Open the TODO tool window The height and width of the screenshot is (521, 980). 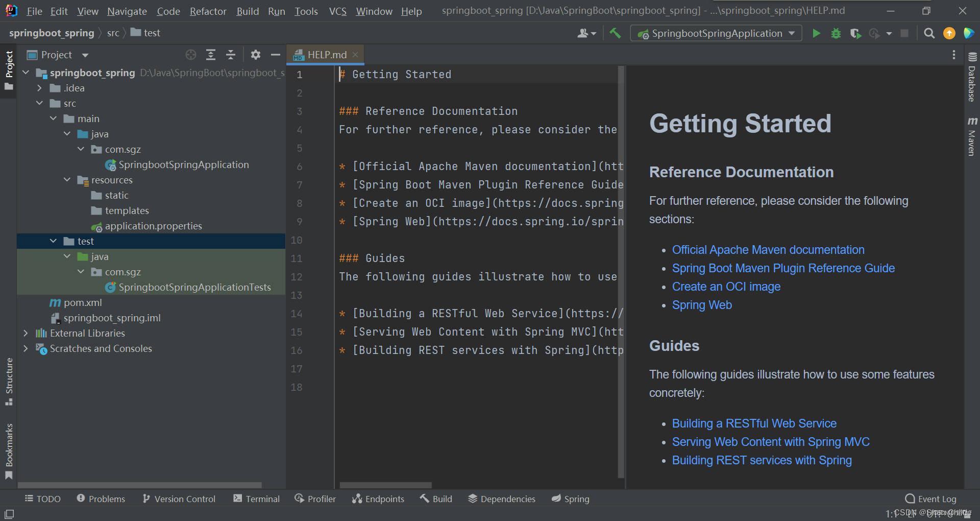pos(43,499)
